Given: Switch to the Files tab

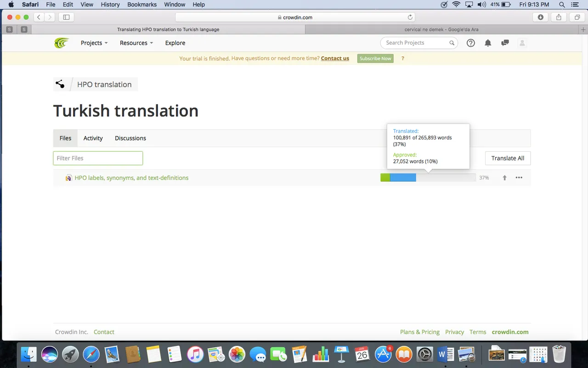Looking at the screenshot, I should coord(66,138).
